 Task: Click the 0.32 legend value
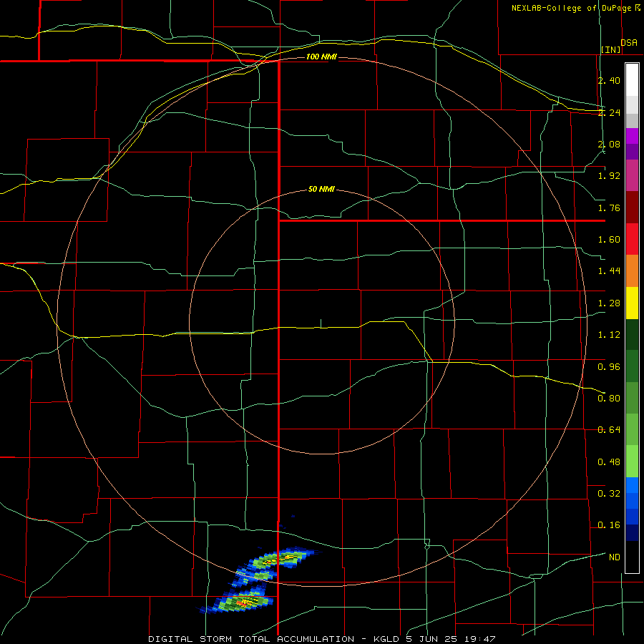(x=609, y=494)
